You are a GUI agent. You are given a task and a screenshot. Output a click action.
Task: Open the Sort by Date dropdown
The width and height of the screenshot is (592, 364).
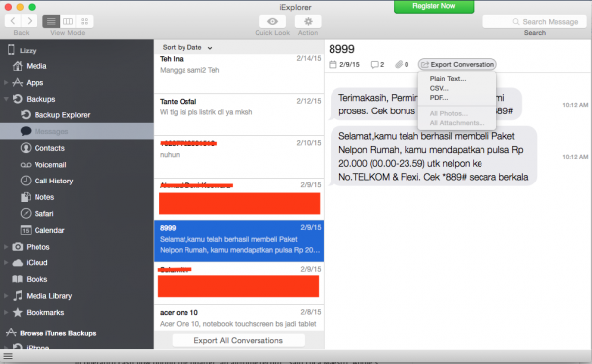point(187,48)
